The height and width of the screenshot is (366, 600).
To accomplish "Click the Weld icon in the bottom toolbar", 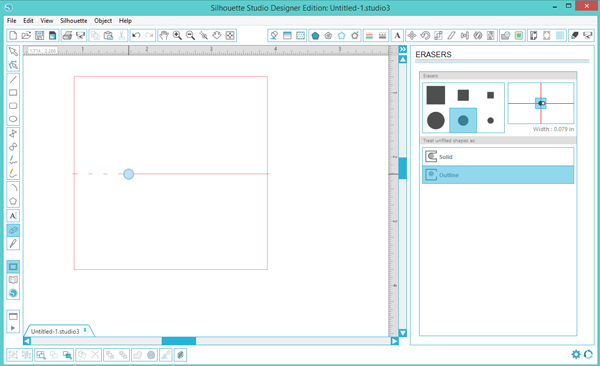I will coord(138,355).
